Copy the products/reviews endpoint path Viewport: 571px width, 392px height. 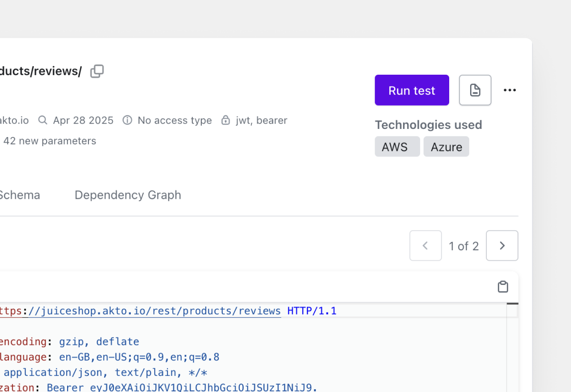click(x=97, y=71)
